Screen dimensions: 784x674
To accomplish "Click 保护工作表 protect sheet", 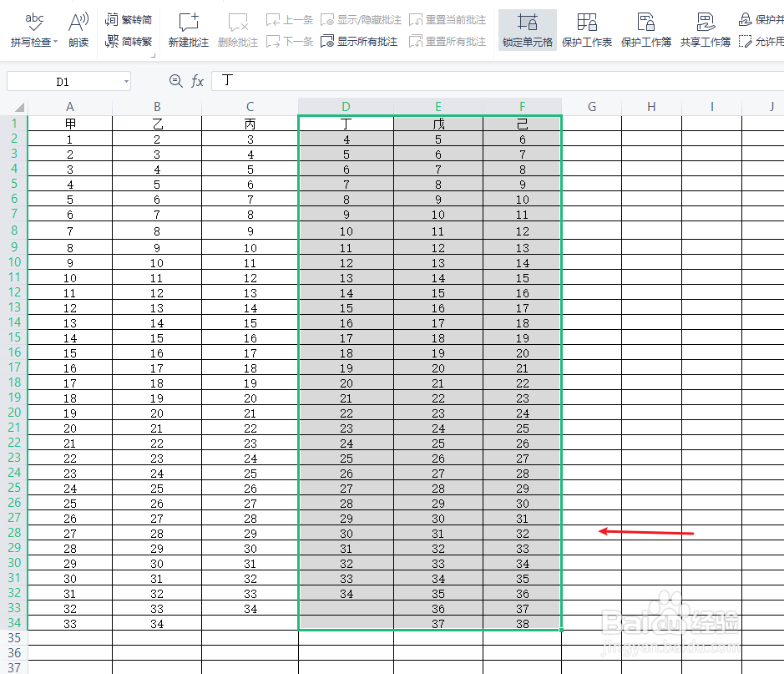I will pos(587,30).
